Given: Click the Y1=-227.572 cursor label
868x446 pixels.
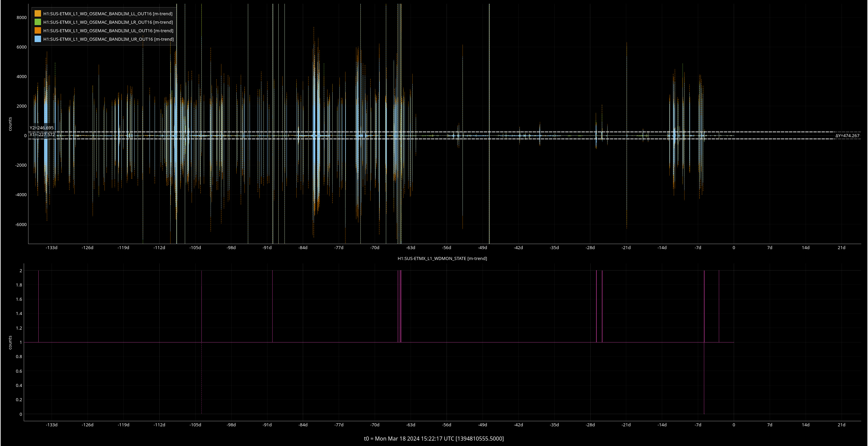Looking at the screenshot, I should point(42,134).
